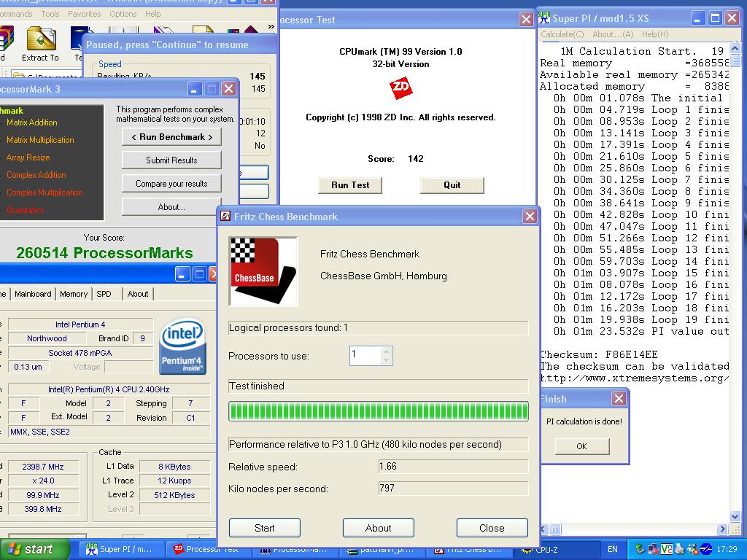Click Quit in CPUmark 99 window
The height and width of the screenshot is (560, 747).
tap(452, 185)
